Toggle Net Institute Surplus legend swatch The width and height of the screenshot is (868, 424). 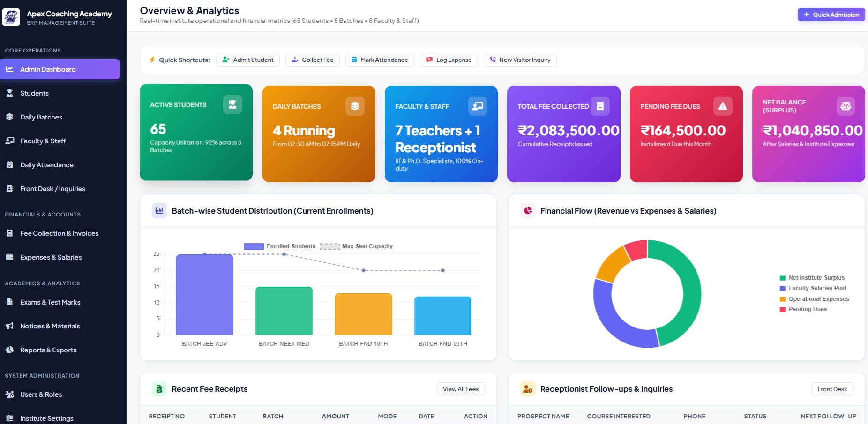pyautogui.click(x=782, y=278)
